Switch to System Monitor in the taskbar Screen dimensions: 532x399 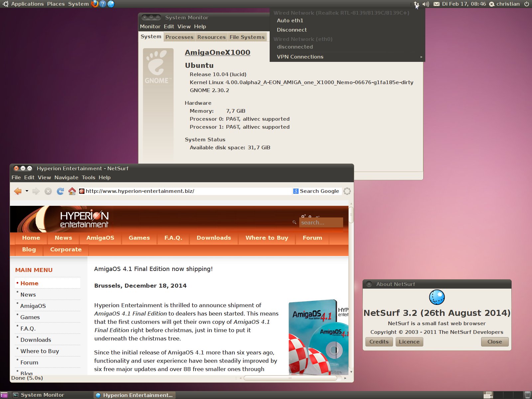pos(42,395)
